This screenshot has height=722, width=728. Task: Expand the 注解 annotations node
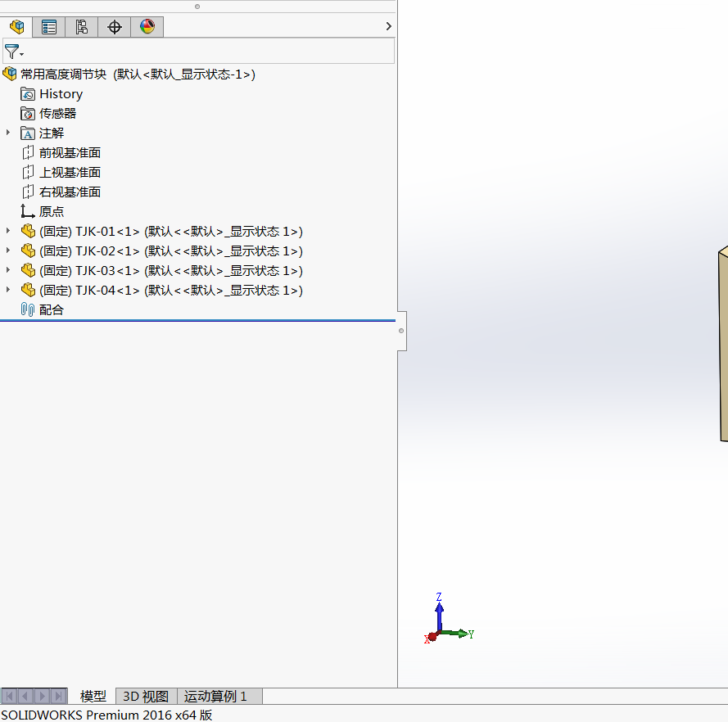pyautogui.click(x=8, y=133)
